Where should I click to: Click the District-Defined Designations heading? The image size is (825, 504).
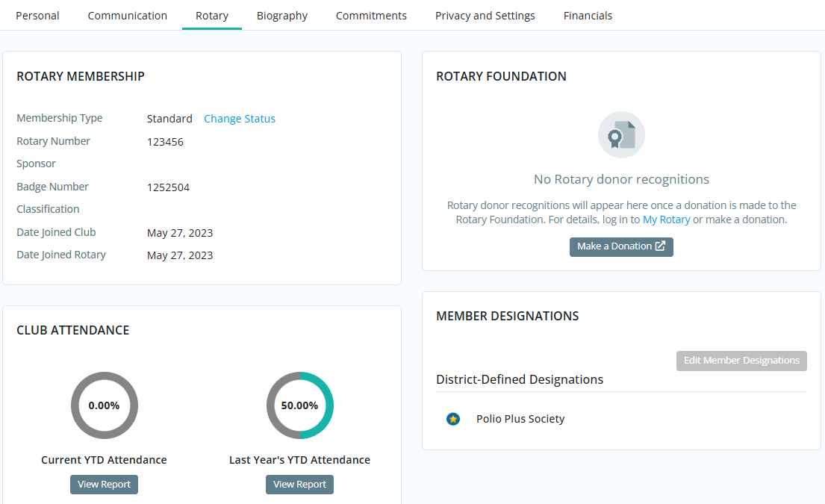[520, 379]
